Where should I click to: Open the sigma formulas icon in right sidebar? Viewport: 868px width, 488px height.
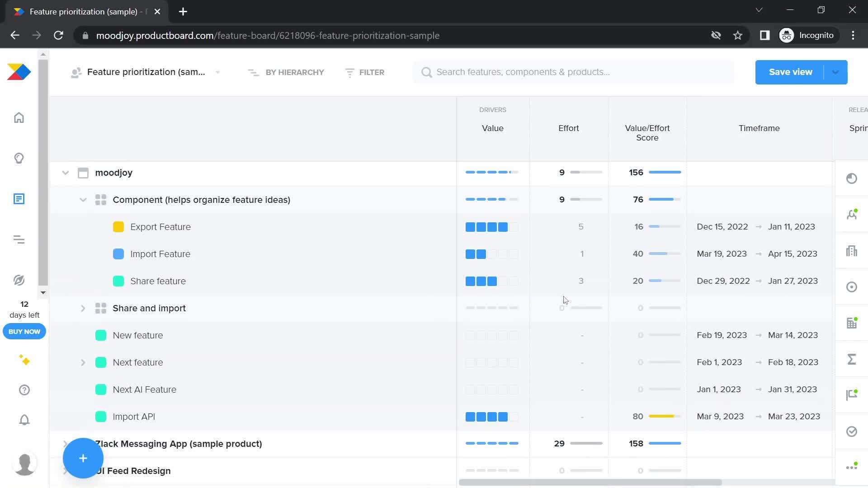(x=852, y=359)
